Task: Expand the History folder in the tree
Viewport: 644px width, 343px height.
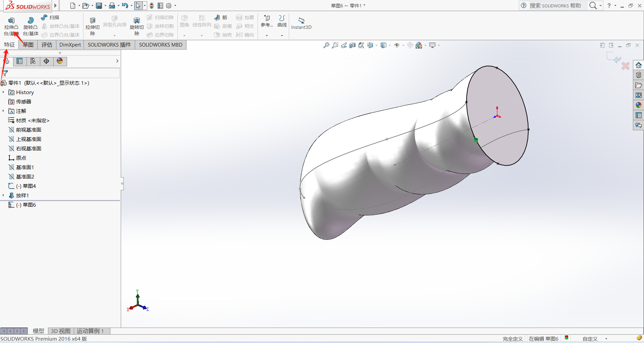Action: click(x=3, y=92)
